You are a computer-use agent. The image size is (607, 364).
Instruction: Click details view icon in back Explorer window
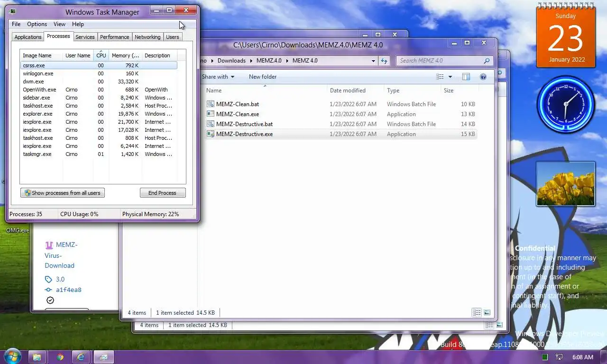pyautogui.click(x=489, y=325)
